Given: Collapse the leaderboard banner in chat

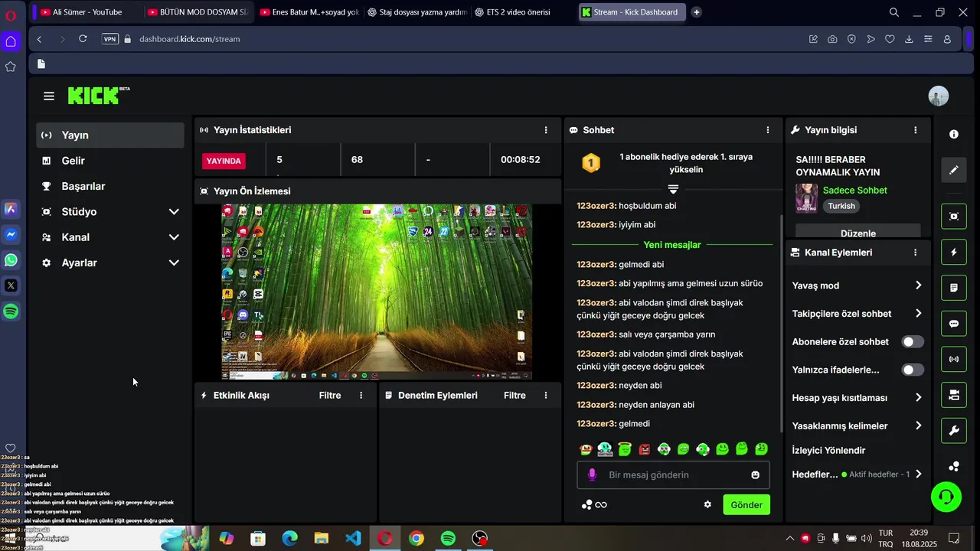Looking at the screenshot, I should (x=673, y=188).
